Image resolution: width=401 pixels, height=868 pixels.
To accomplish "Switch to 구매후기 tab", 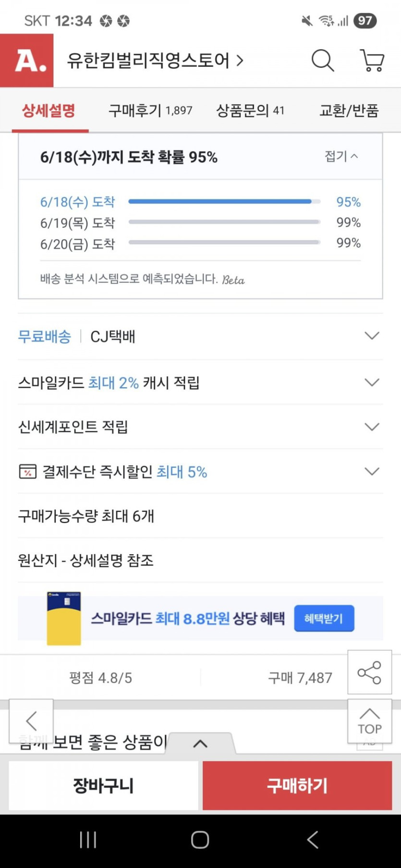I will point(150,111).
